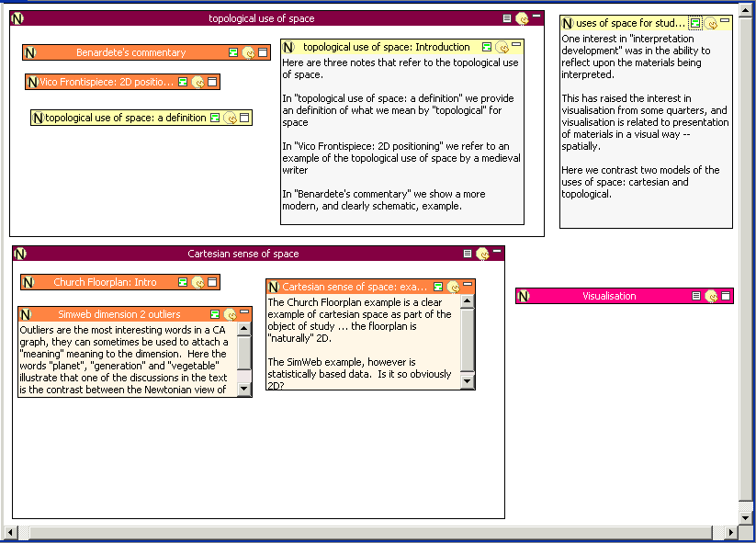This screenshot has height=543, width=756.
Task: Click the N icon on Vico Frontispiece note
Action: (x=33, y=82)
